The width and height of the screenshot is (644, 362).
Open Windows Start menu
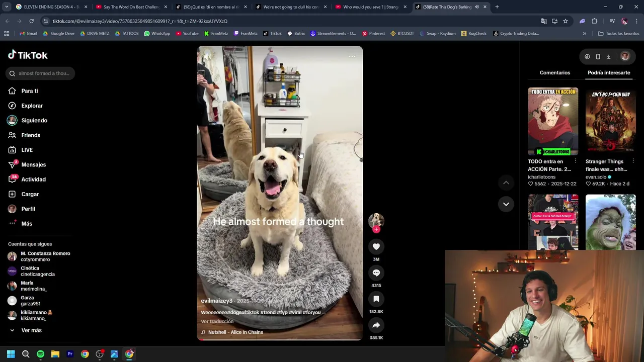click(11, 354)
